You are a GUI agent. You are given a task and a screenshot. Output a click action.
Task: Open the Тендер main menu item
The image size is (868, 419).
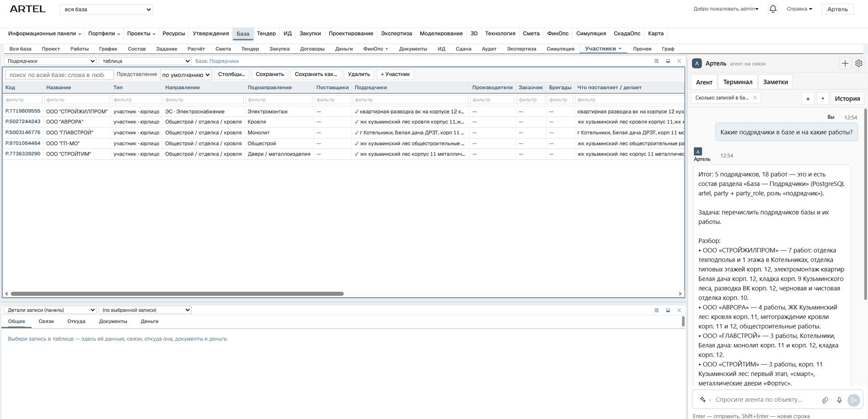pos(266,33)
